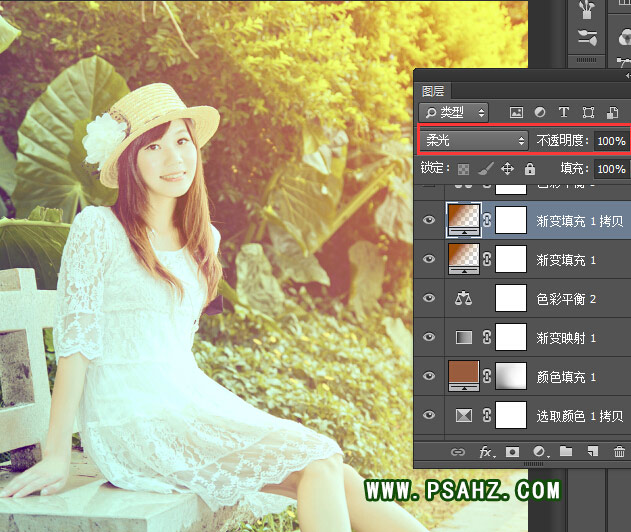631x532 pixels.
Task: Open the 柔光 blend mode dropdown
Action: tap(475, 140)
